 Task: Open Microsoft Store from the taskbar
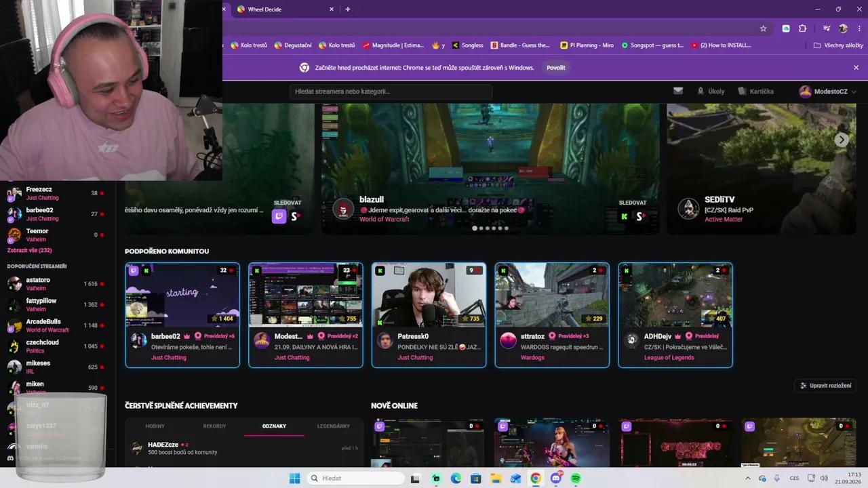pyautogui.click(x=476, y=479)
